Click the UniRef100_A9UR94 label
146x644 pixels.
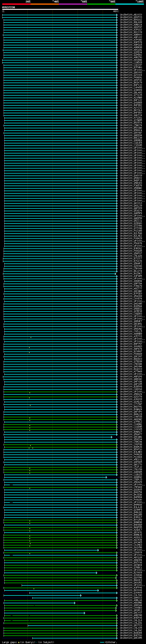[131, 281]
